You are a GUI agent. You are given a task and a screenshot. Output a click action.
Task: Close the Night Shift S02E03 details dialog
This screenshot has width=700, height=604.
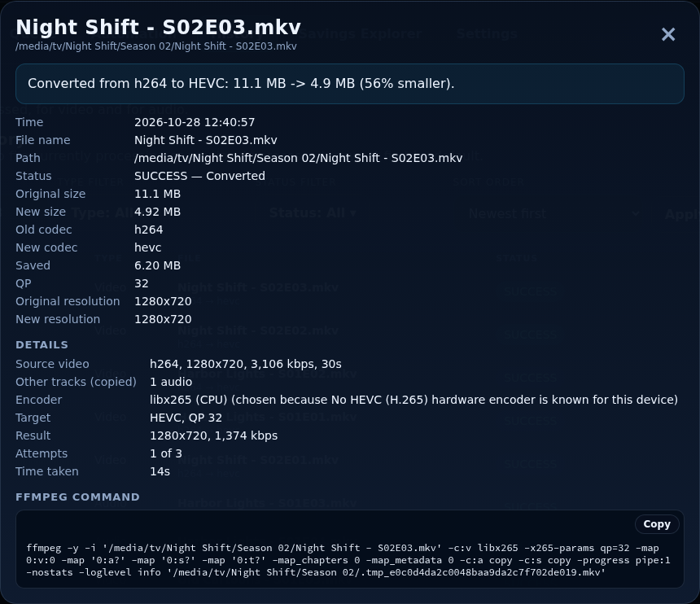pyautogui.click(x=668, y=34)
